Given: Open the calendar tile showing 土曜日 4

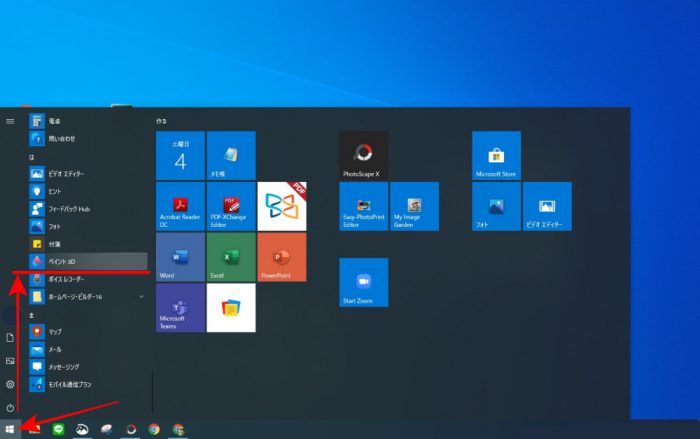Looking at the screenshot, I should (x=180, y=155).
